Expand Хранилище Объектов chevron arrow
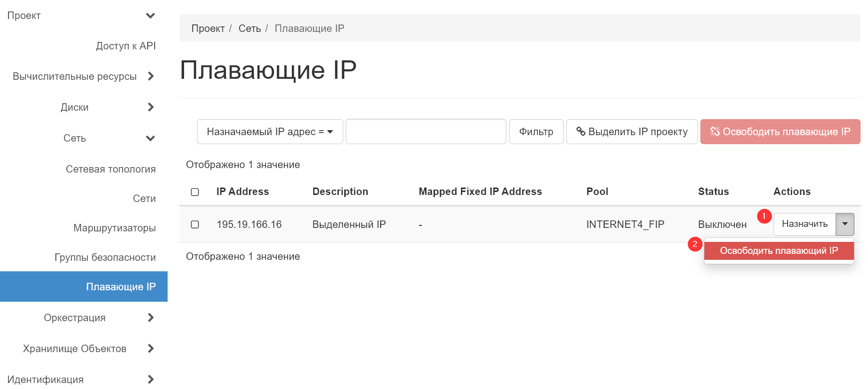 pos(151,349)
